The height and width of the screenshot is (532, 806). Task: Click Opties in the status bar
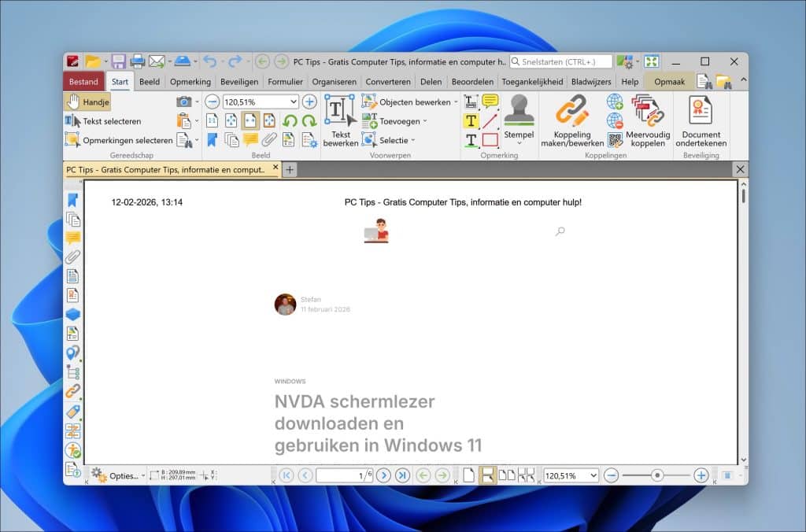(x=126, y=475)
